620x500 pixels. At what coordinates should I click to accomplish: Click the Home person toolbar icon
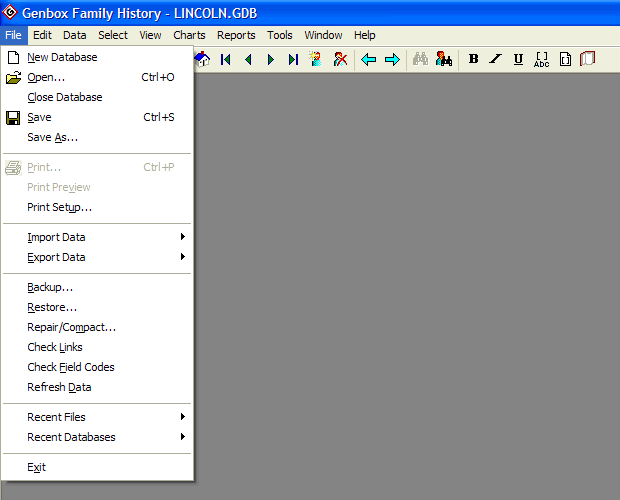[204, 60]
